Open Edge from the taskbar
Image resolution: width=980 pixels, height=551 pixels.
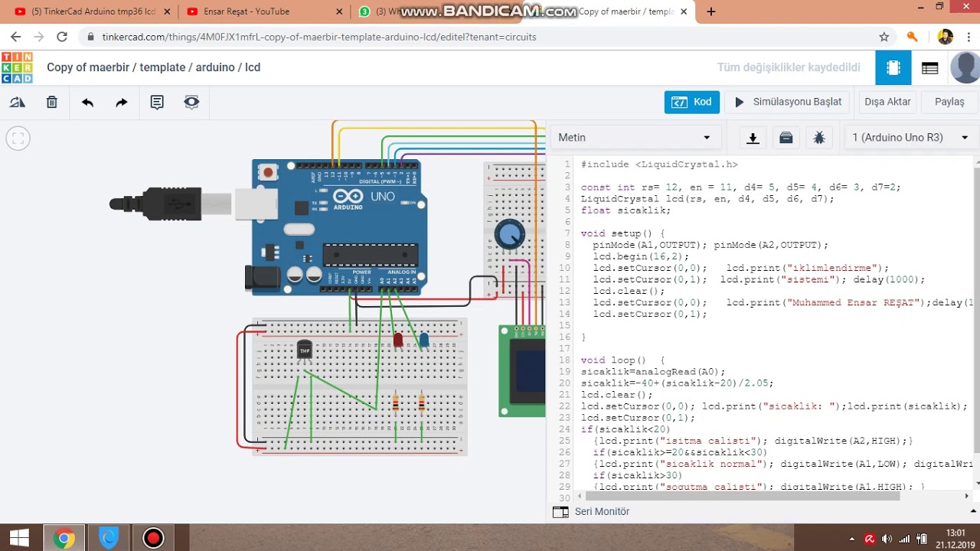(109, 538)
